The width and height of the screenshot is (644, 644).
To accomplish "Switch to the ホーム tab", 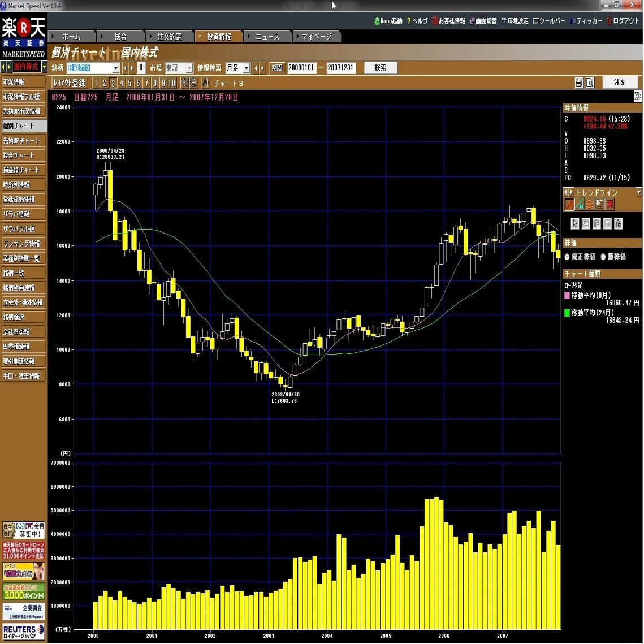I will pos(72,37).
